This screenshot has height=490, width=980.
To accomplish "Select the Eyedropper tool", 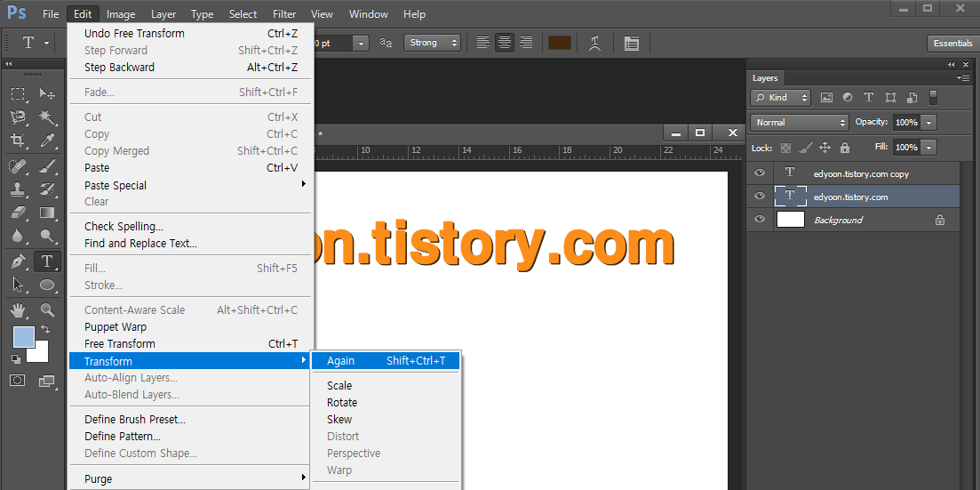I will tap(47, 140).
